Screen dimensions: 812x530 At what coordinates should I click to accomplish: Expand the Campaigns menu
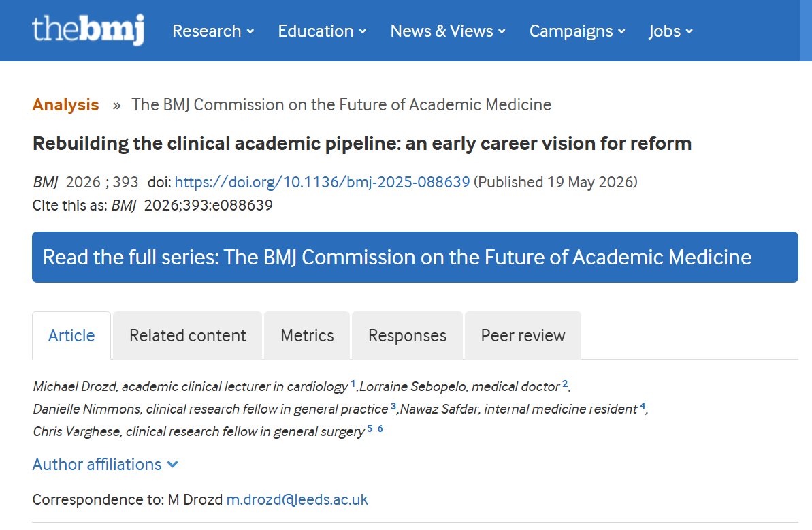[x=577, y=31]
